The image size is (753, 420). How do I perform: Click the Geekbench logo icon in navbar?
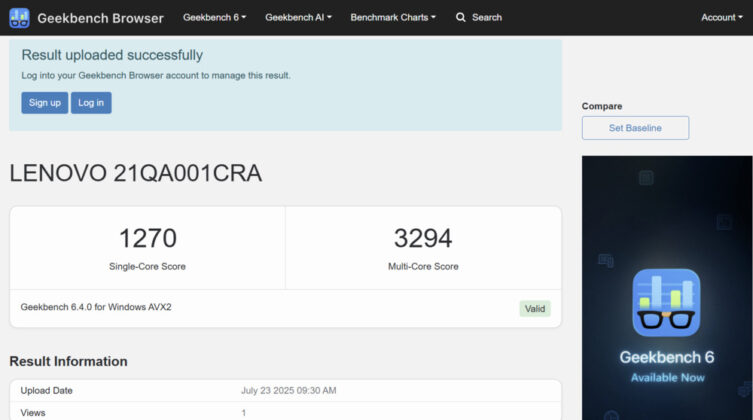19,18
